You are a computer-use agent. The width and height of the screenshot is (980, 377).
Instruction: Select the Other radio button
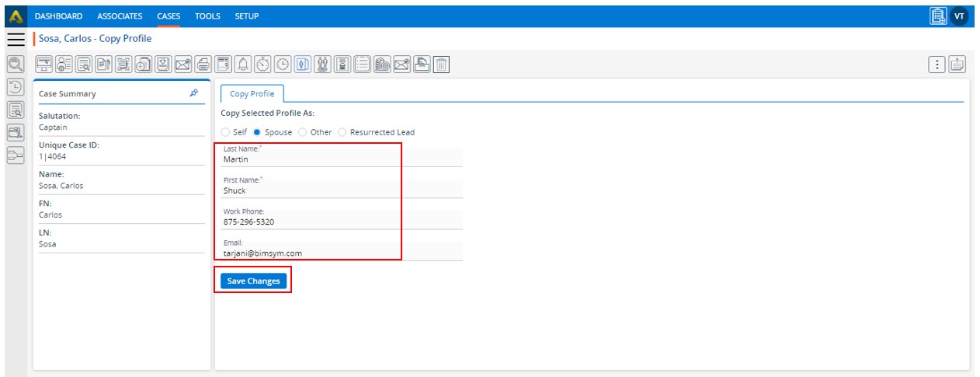click(303, 132)
